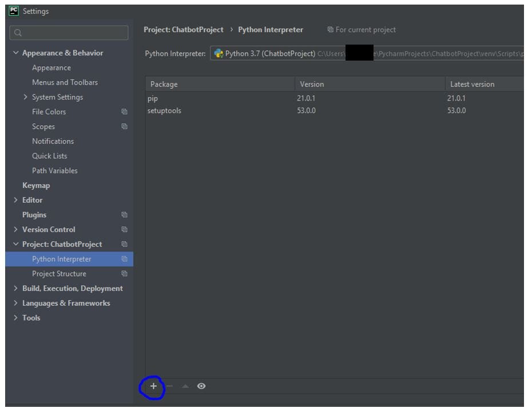
Task: Click setuptools installed version 53.0.0
Action: [307, 110]
